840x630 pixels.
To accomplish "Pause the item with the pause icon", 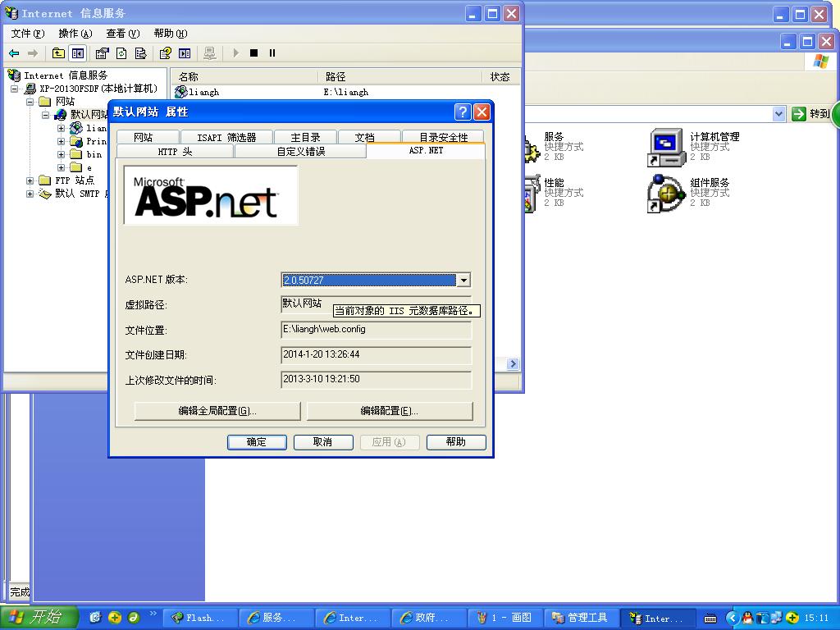I will pyautogui.click(x=272, y=53).
